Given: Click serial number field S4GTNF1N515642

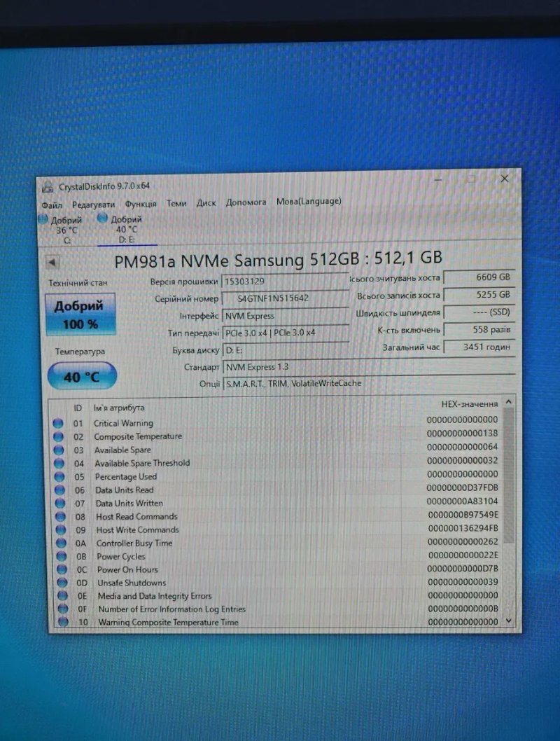Looking at the screenshot, I should click(x=285, y=298).
